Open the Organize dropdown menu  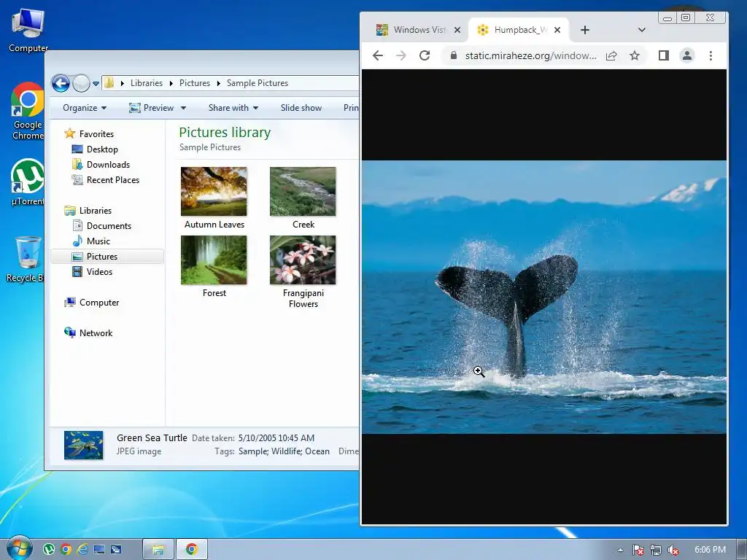[x=85, y=108]
